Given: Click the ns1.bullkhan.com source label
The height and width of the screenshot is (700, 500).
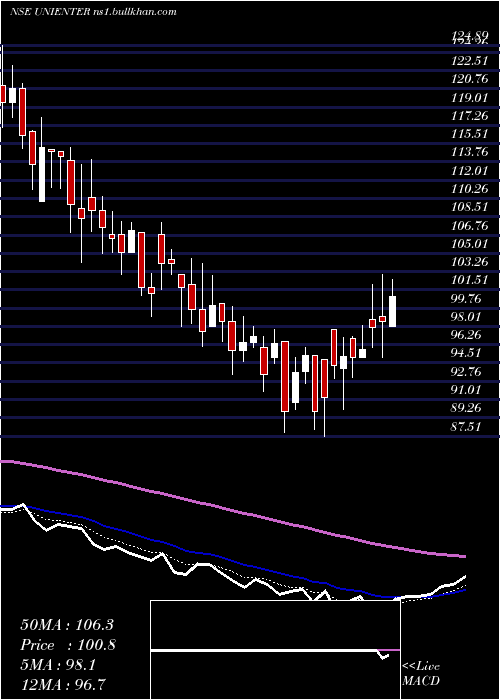Looking at the screenshot, I should (x=135, y=12).
